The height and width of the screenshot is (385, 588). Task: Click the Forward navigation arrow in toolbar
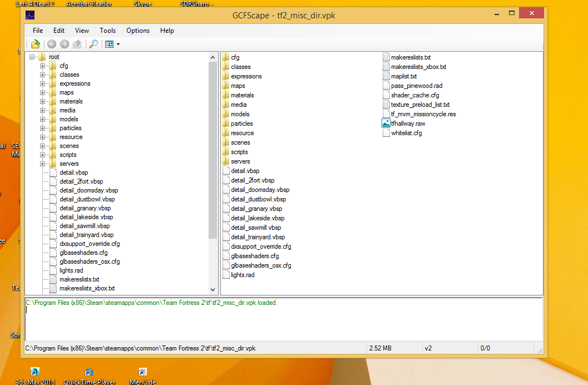[x=65, y=45]
